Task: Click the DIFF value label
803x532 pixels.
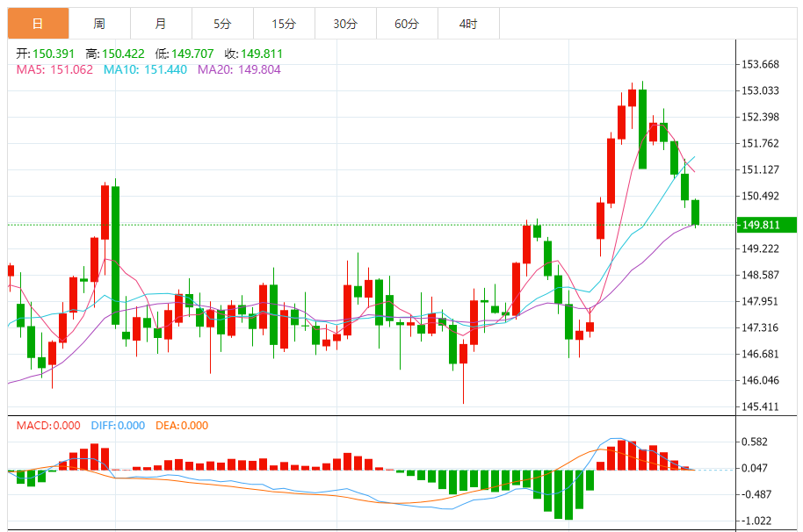Action: [118, 426]
